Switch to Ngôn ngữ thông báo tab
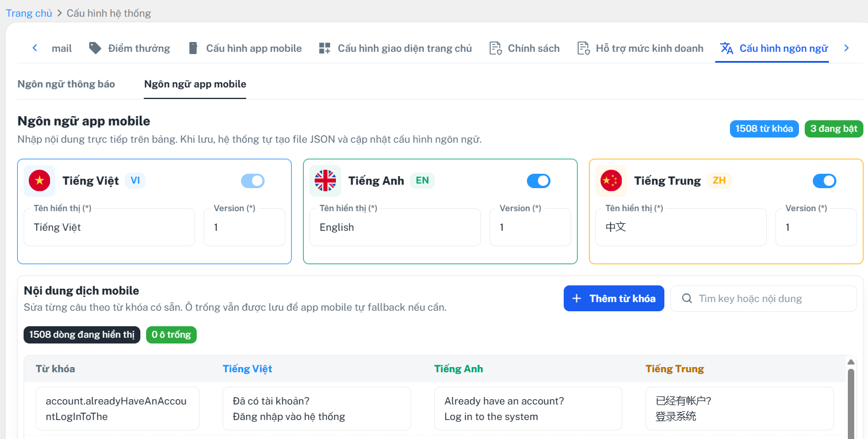The image size is (868, 439). coord(66,84)
